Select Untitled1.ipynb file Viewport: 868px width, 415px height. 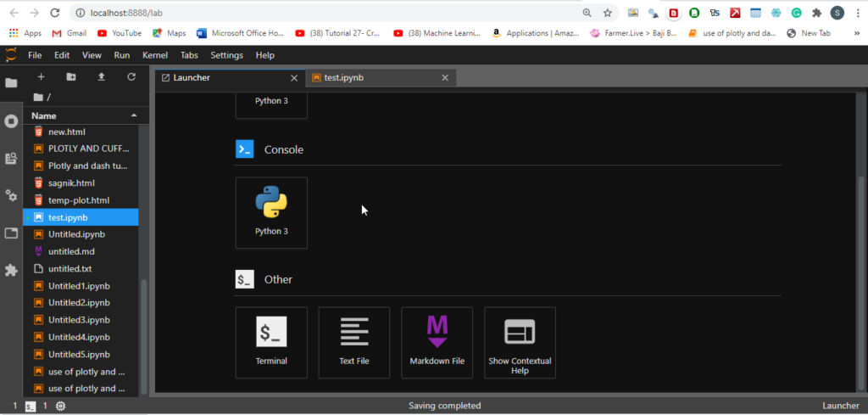point(81,286)
